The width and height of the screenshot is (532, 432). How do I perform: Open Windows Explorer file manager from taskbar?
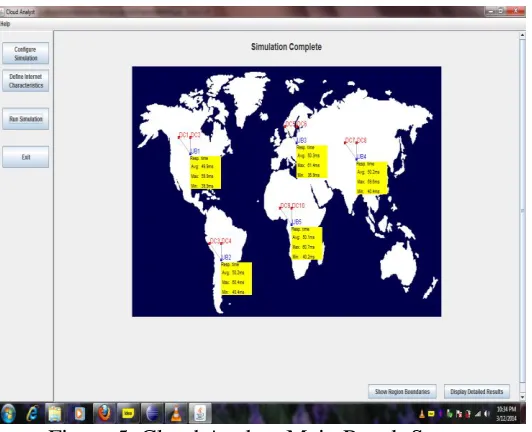(55, 413)
